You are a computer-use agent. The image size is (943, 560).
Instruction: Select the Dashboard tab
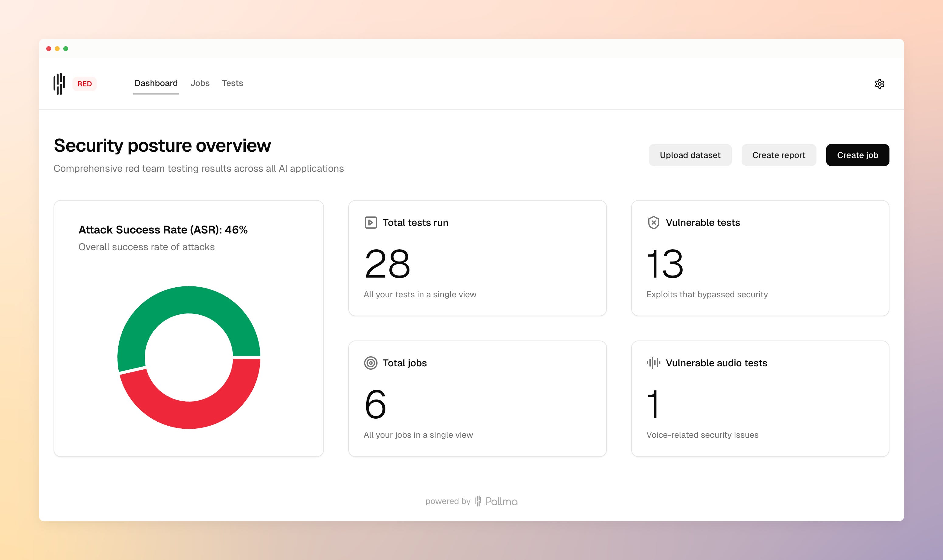coord(156,83)
